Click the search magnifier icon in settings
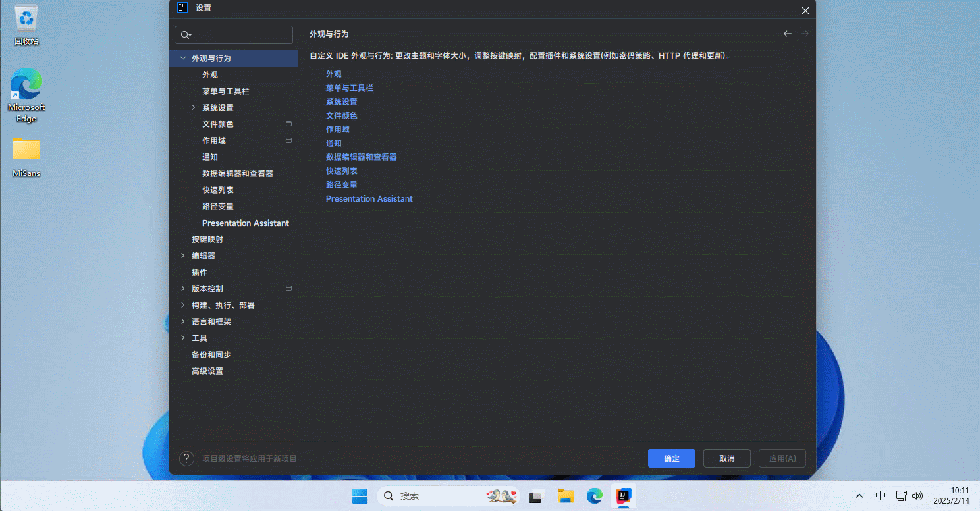This screenshot has height=511, width=980. point(185,35)
